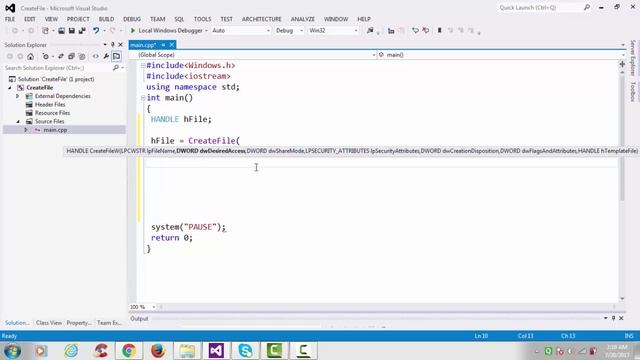The height and width of the screenshot is (360, 640).
Task: Collapse the CreateFile project node
Action: click(x=10, y=88)
